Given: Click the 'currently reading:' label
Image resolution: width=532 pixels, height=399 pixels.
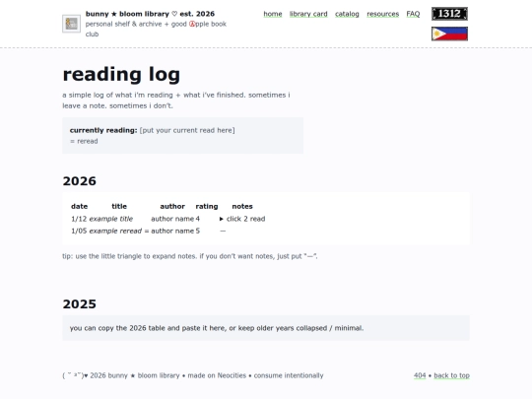Looking at the screenshot, I should click(103, 130).
